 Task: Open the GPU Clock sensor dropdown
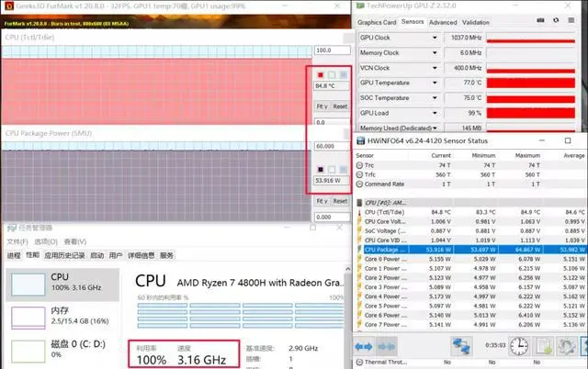click(x=435, y=38)
